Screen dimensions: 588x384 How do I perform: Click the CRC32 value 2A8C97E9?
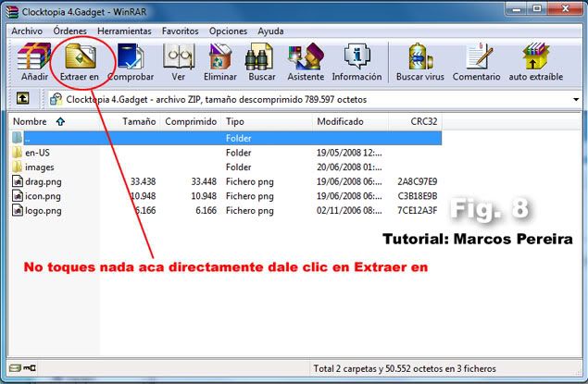417,181
